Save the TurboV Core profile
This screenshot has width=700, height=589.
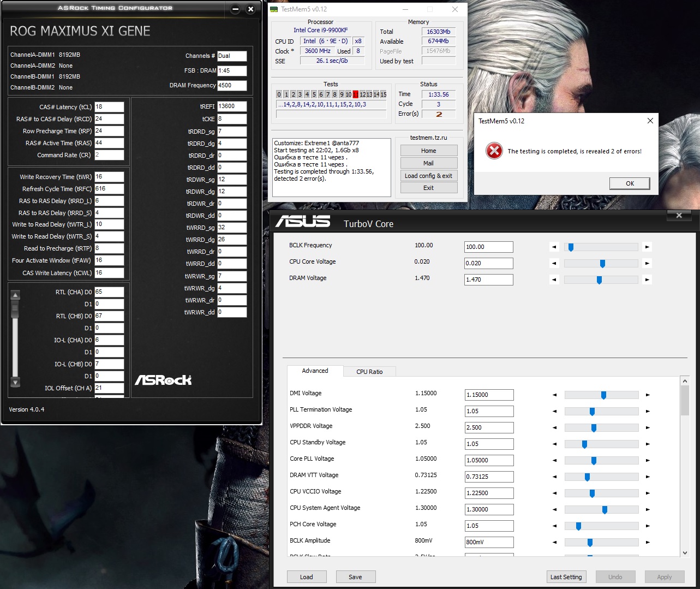[355, 577]
